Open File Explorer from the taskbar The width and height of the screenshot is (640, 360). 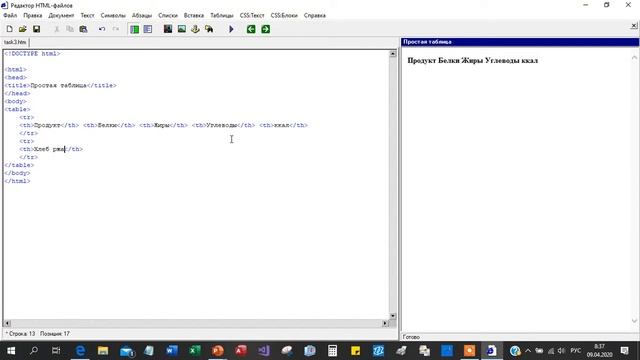103,351
